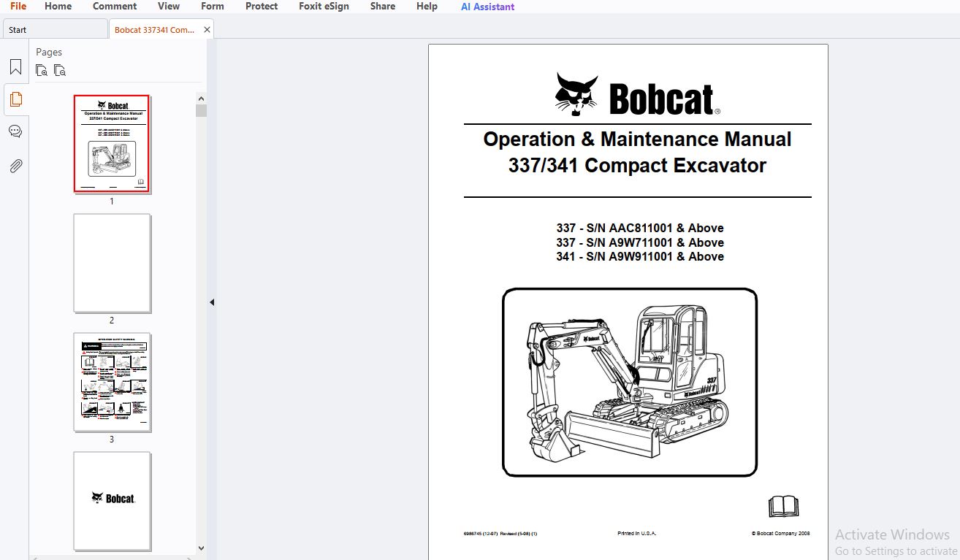960x560 pixels.
Task: Select the Share ribbon tab
Action: pos(383,7)
